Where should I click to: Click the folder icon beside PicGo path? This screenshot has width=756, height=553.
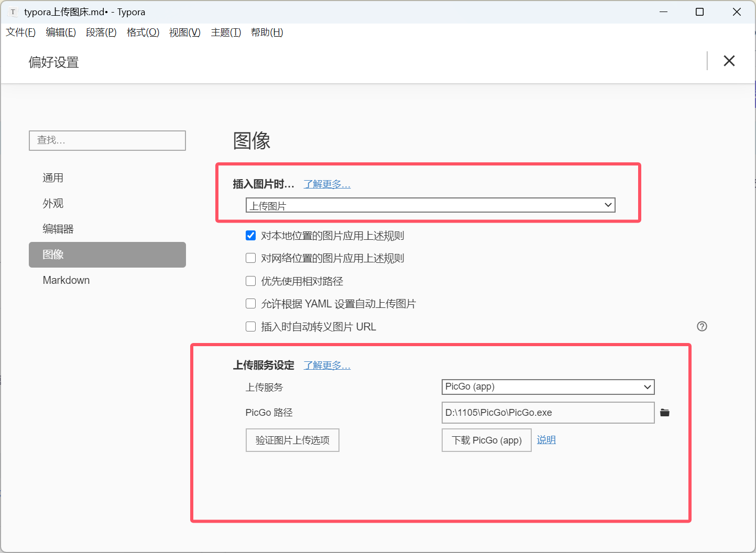pyautogui.click(x=665, y=413)
